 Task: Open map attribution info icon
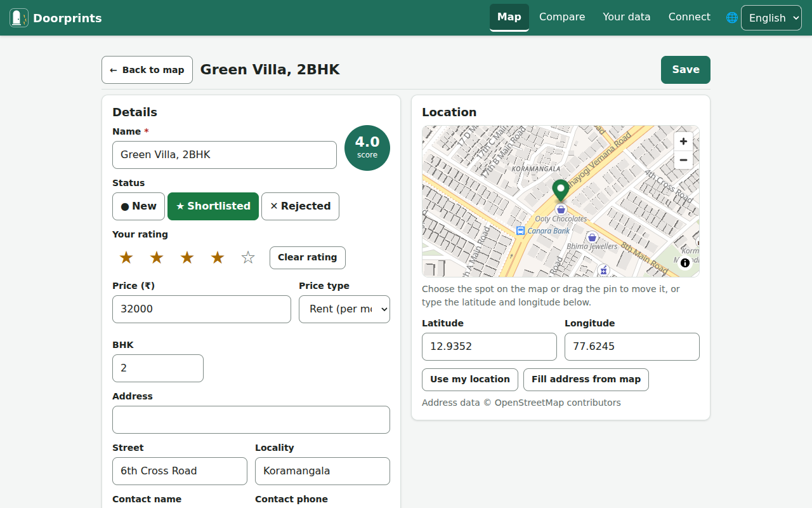pyautogui.click(x=685, y=263)
